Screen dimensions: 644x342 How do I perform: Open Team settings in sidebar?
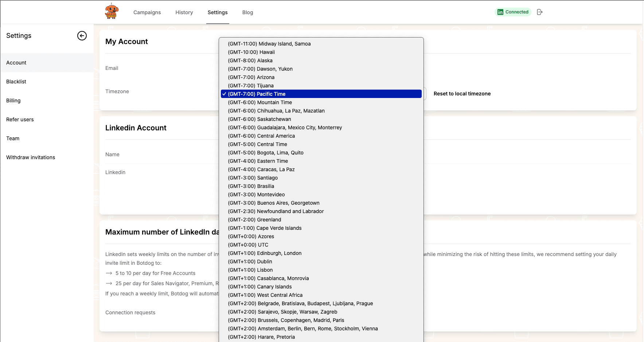13,138
